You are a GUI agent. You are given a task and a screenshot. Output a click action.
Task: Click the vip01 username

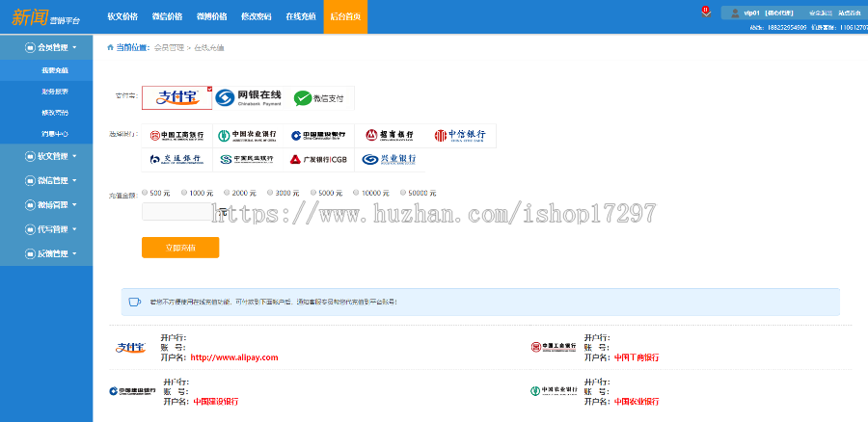(751, 13)
